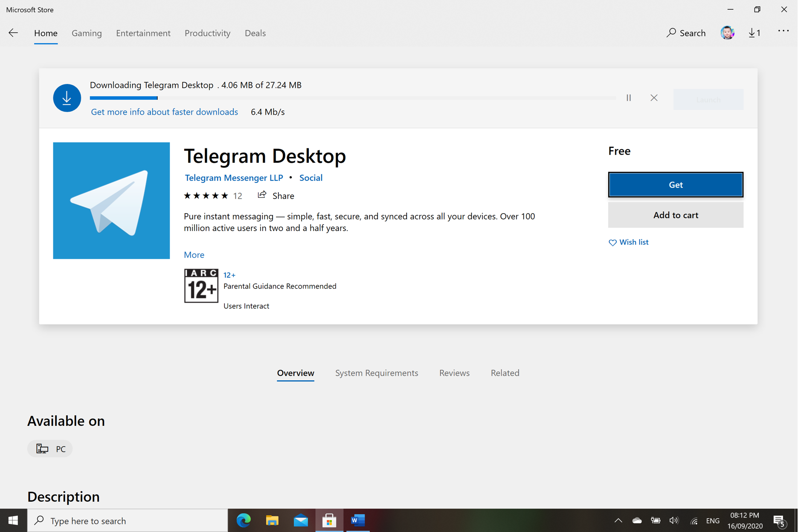Open the Windows Start menu
Viewport: 798px width, 532px height.
[x=13, y=520]
